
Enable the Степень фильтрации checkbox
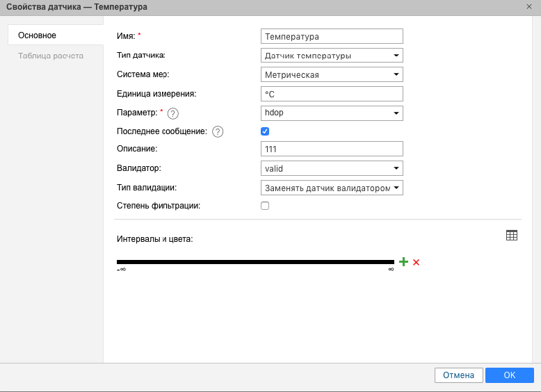pyautogui.click(x=265, y=206)
